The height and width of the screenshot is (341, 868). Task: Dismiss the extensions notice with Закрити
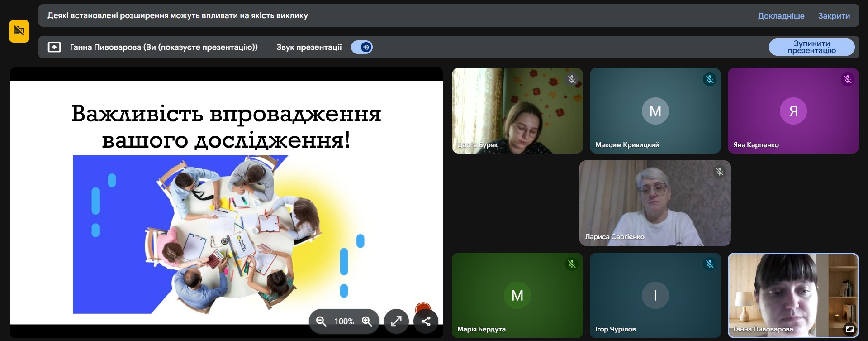(x=834, y=16)
